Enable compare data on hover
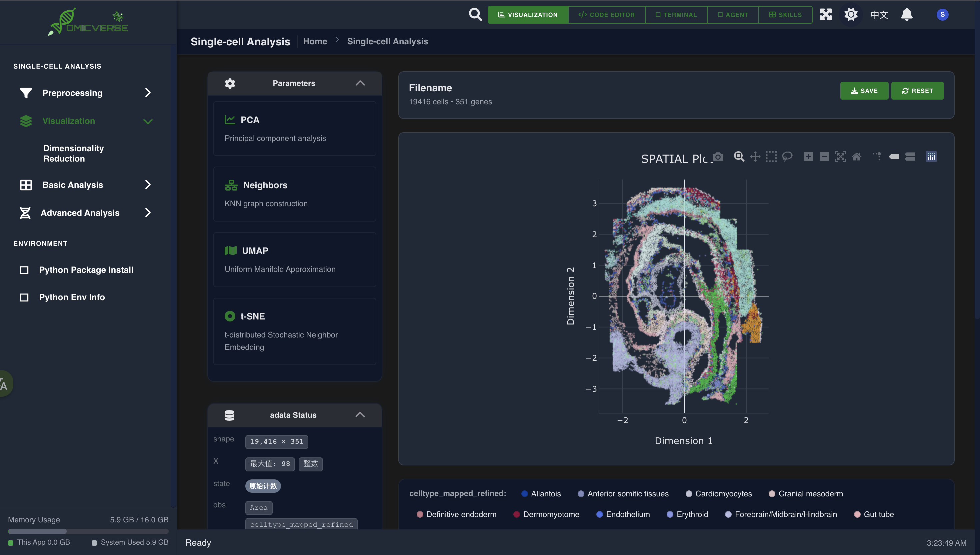980x555 pixels. (x=910, y=157)
